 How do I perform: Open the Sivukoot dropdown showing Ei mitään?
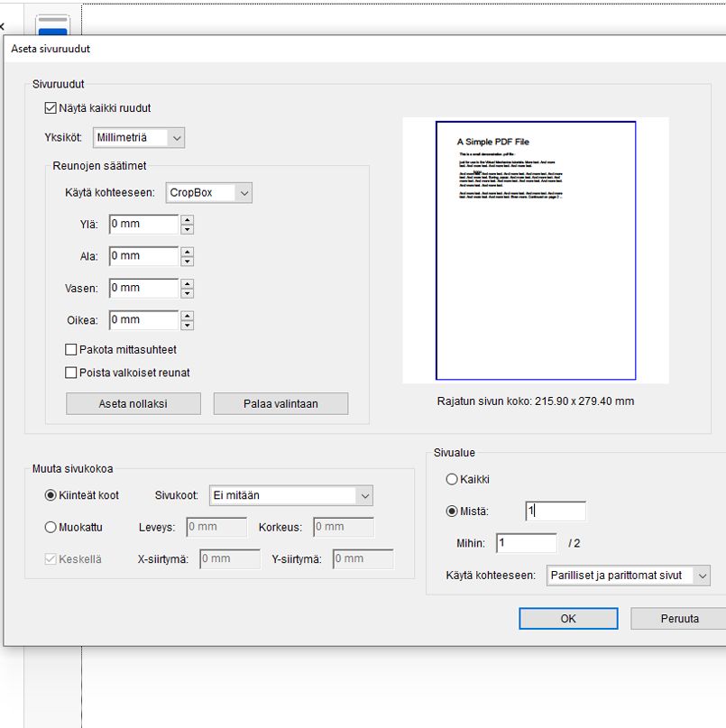(x=291, y=496)
